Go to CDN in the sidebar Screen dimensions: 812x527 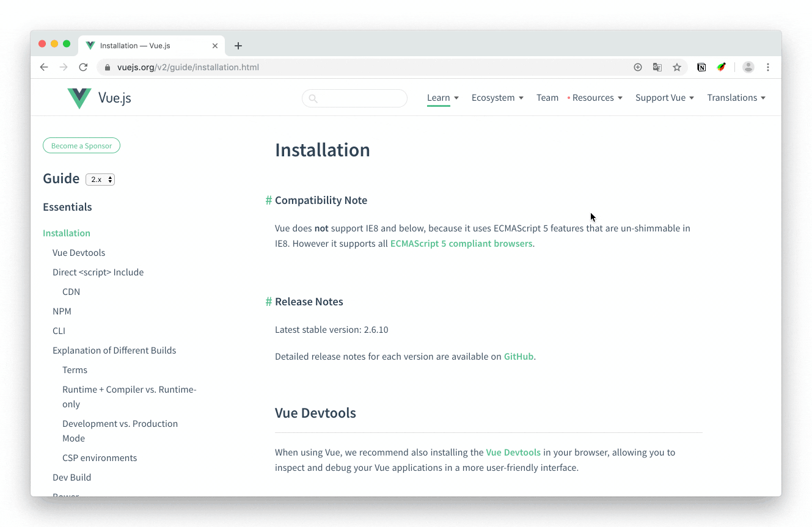pyautogui.click(x=71, y=292)
